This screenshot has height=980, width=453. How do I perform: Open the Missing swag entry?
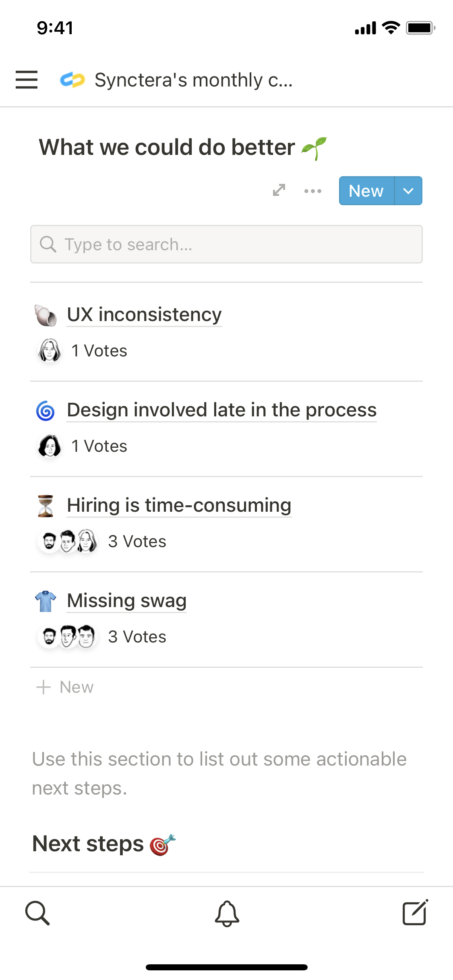pos(126,601)
